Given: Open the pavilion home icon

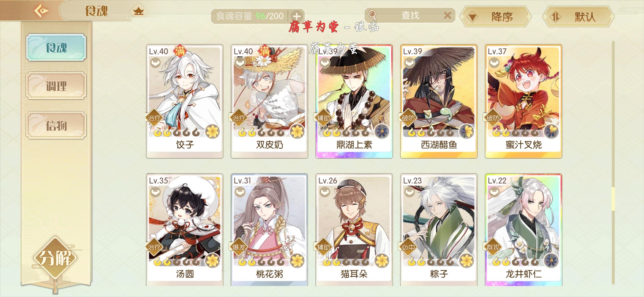Looking at the screenshot, I should tap(138, 11).
